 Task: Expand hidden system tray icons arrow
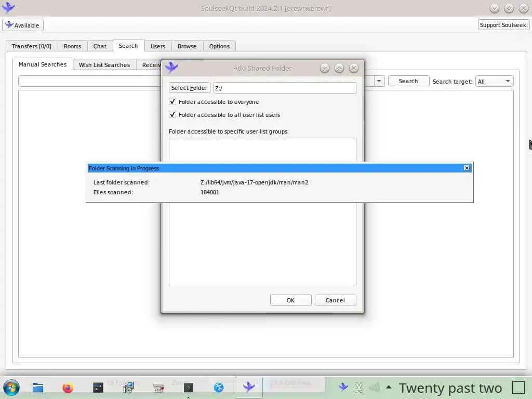389,387
